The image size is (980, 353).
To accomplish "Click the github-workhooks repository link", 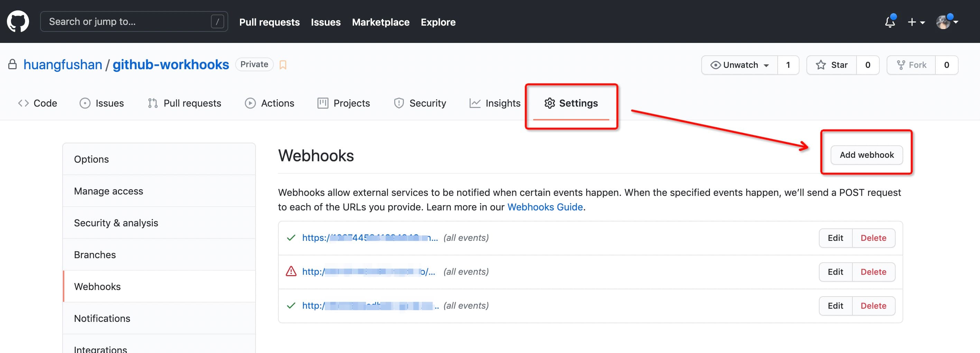I will coord(171,65).
